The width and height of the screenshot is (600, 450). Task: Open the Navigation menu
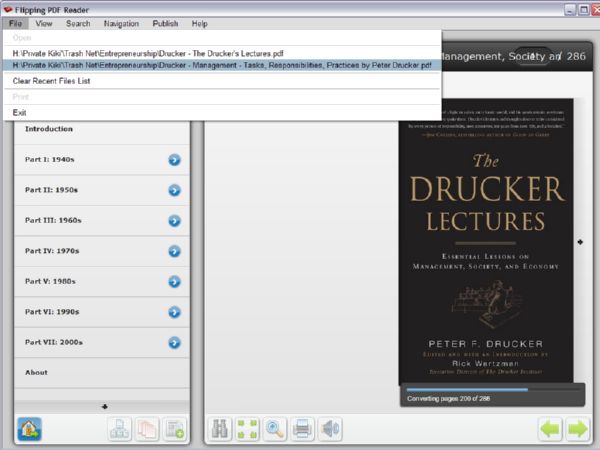click(121, 24)
